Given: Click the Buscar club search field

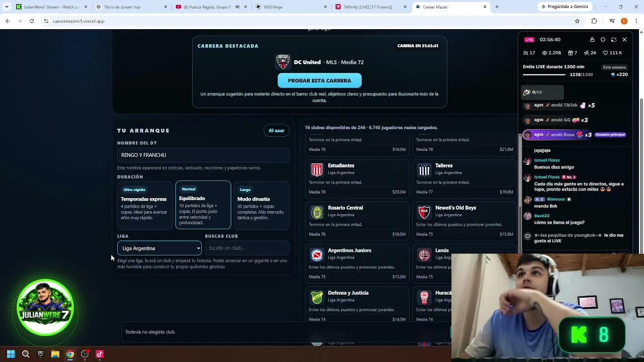Looking at the screenshot, I should (x=247, y=248).
